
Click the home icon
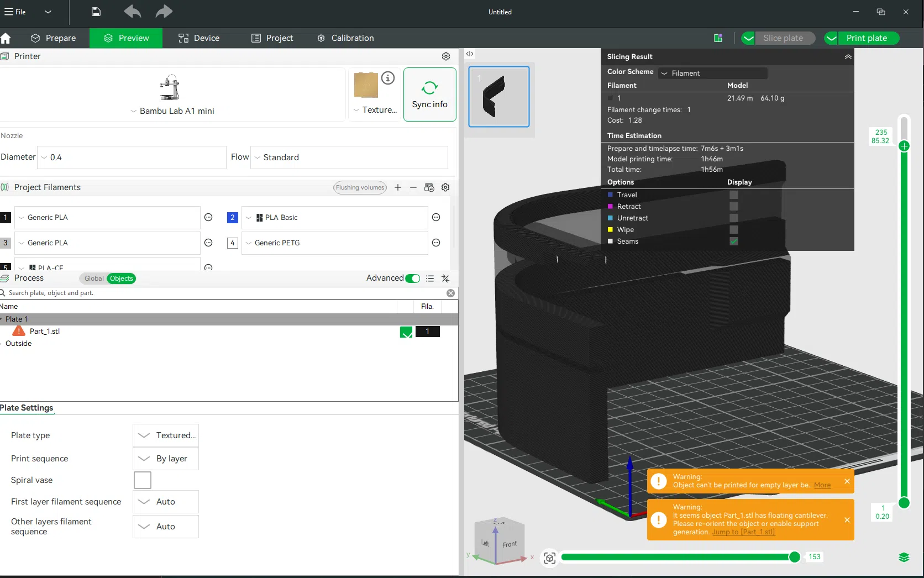point(6,38)
